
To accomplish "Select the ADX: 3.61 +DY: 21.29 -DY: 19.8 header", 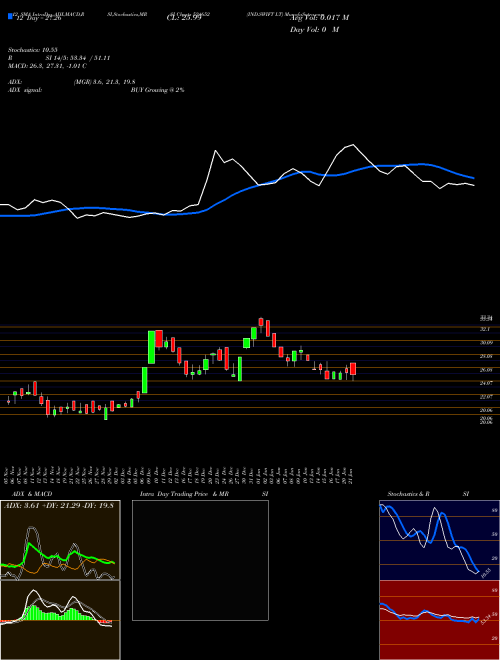I will [59, 506].
